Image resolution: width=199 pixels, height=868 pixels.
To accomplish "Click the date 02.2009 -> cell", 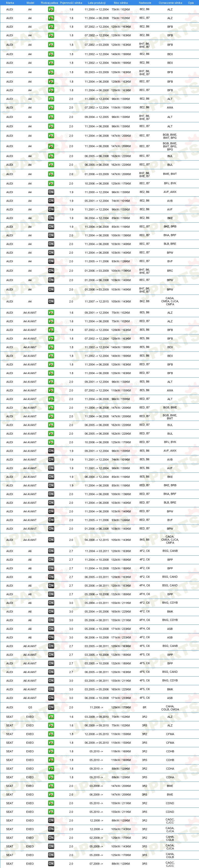I will click(x=96, y=837).
